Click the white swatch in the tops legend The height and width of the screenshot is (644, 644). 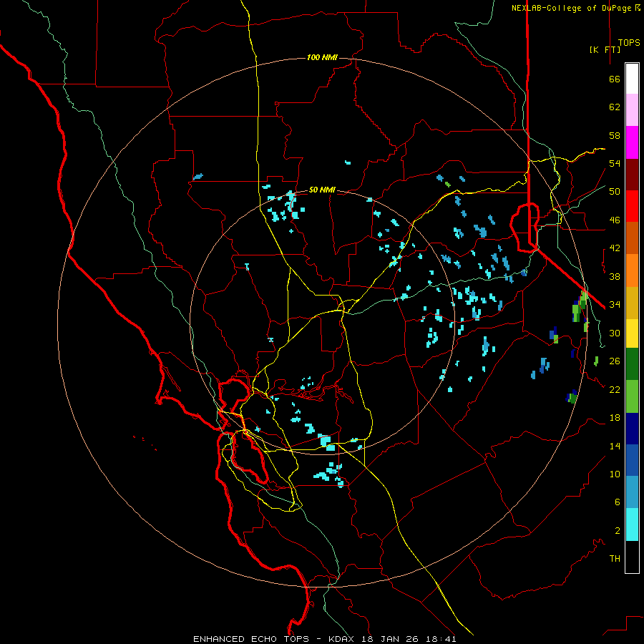tap(632, 79)
